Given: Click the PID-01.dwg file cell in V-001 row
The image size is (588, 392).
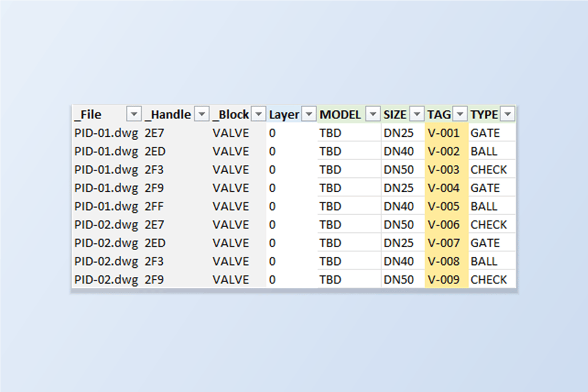Looking at the screenshot, I should tap(107, 133).
